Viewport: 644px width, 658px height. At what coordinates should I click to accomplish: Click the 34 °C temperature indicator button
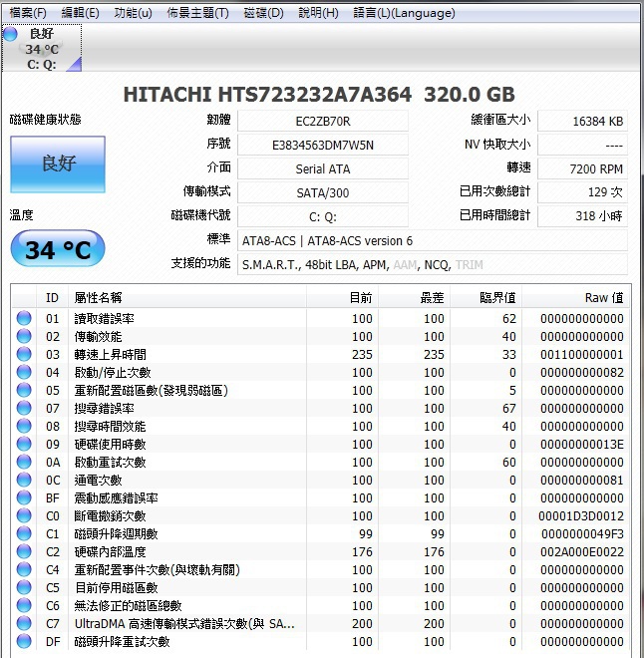point(58,248)
